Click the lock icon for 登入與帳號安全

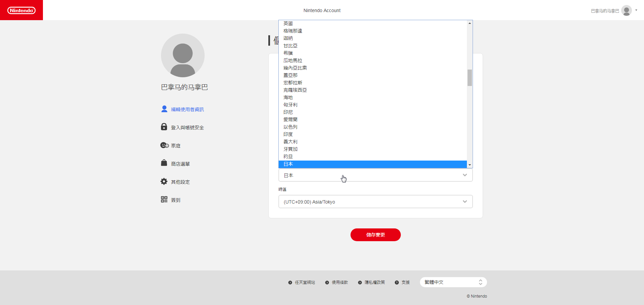(x=164, y=127)
